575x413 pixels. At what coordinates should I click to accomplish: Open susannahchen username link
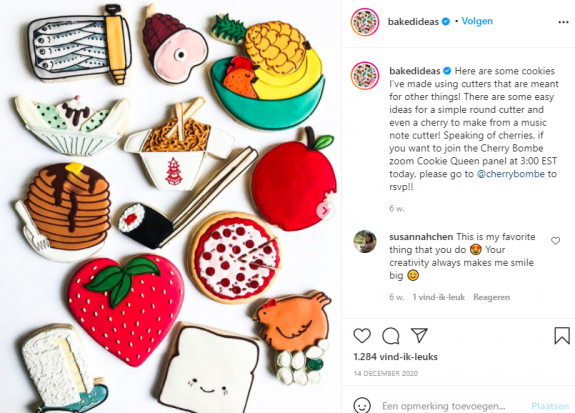[421, 237]
